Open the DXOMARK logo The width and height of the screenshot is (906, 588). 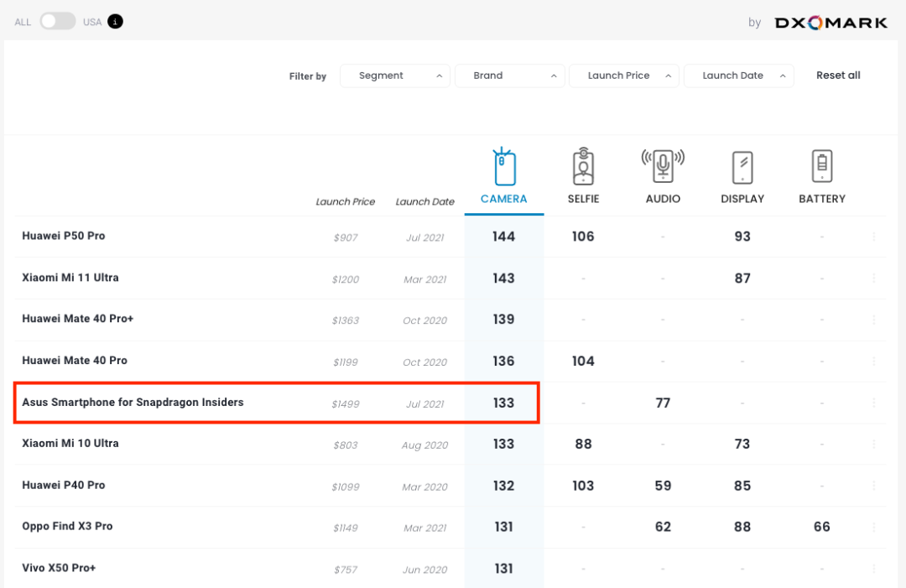pos(830,23)
